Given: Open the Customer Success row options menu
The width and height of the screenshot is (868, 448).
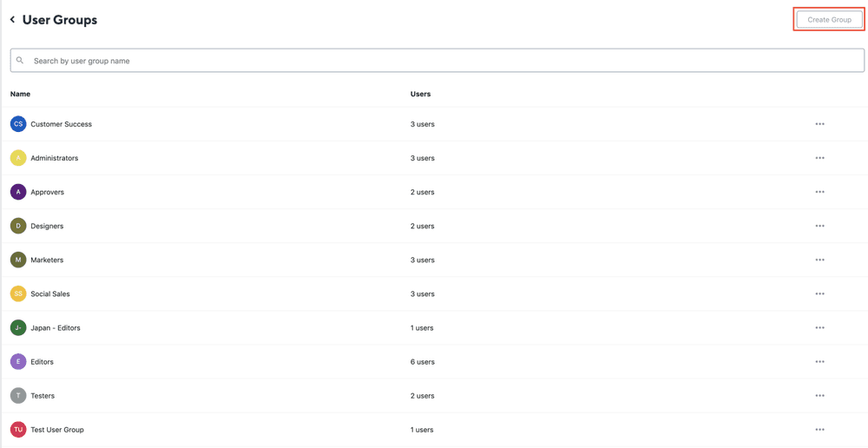Looking at the screenshot, I should point(819,124).
